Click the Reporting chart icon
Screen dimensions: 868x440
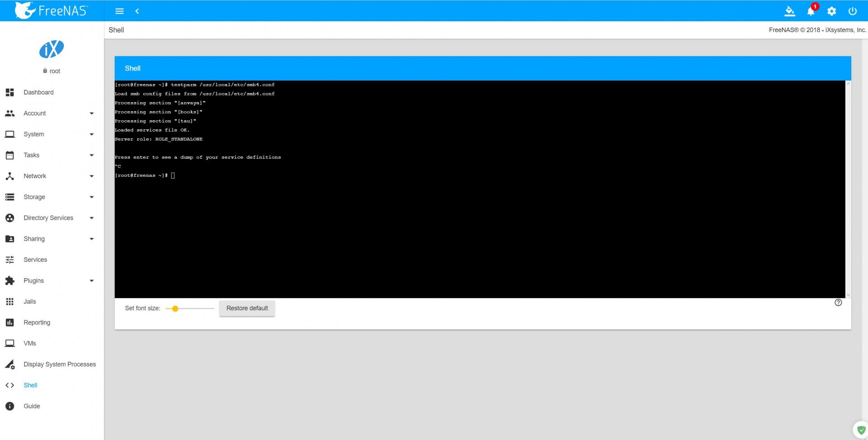(9, 322)
